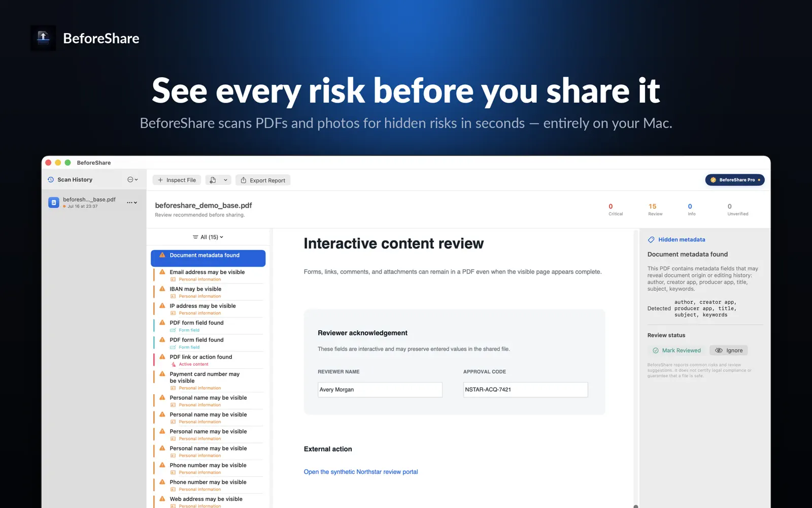Open the Scan History more options menu
Viewport: 812px width, 508px height.
point(132,180)
